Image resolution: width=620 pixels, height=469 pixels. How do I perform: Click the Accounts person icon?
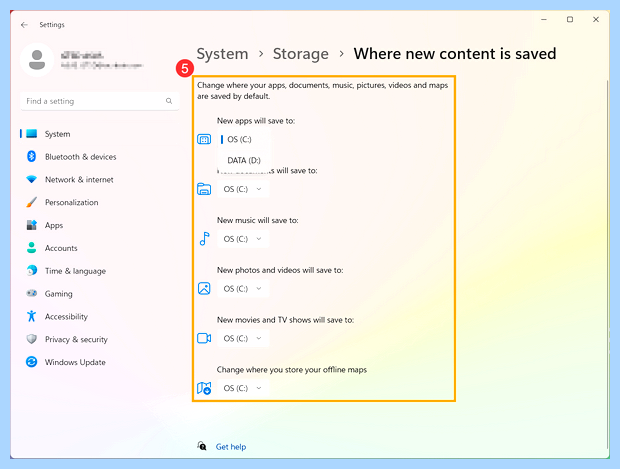coord(32,248)
